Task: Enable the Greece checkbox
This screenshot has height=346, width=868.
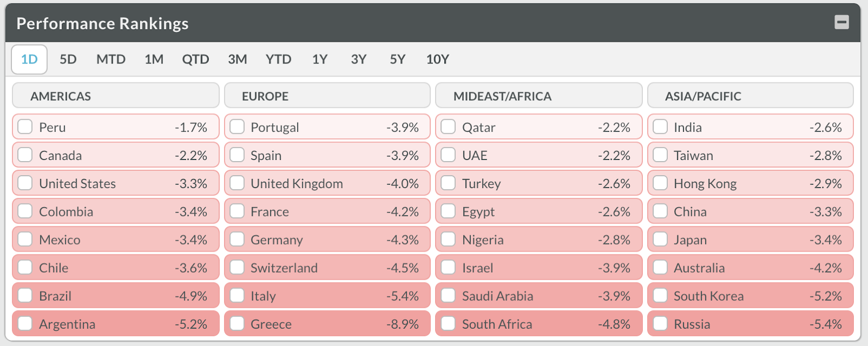Action: pyautogui.click(x=237, y=324)
